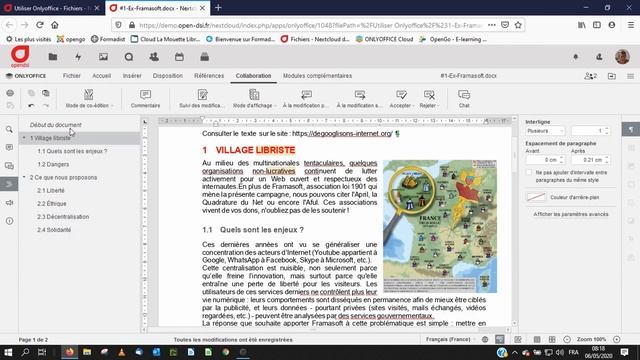
Task: Click the Commentaire toolbar icon
Action: (145, 99)
